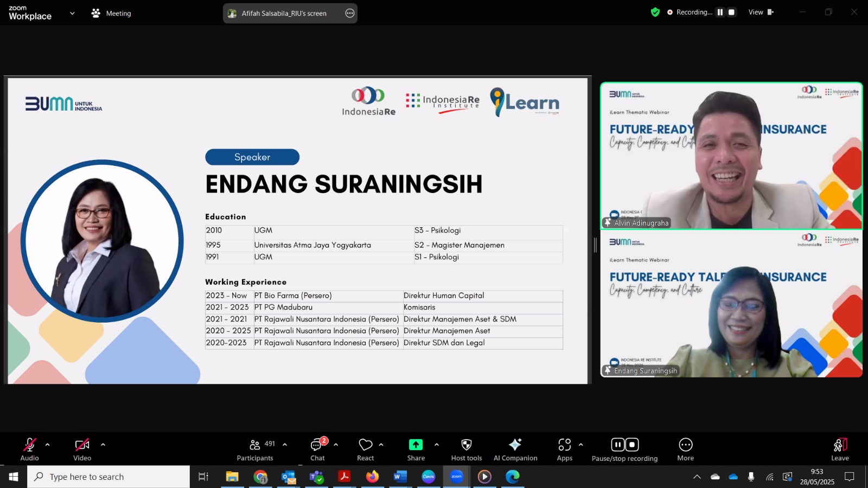868x488 pixels.
Task: Click Pause/stop recording button
Action: tap(624, 450)
